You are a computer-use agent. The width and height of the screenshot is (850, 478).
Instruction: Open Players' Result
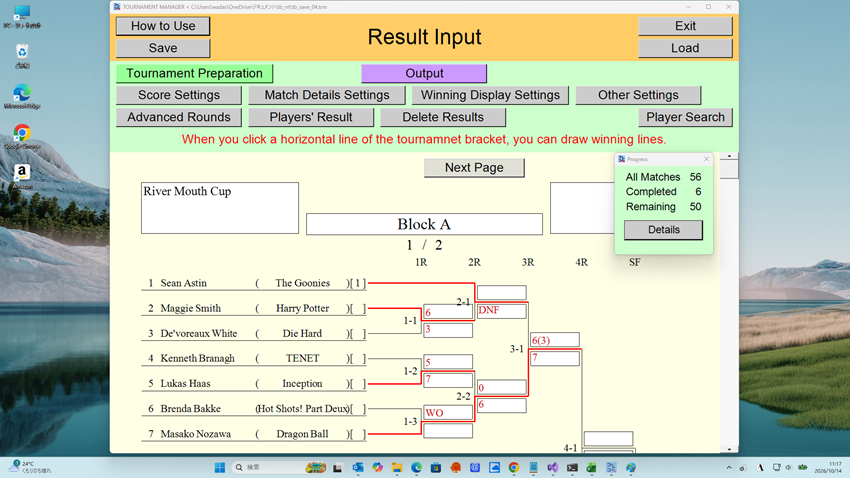(311, 117)
